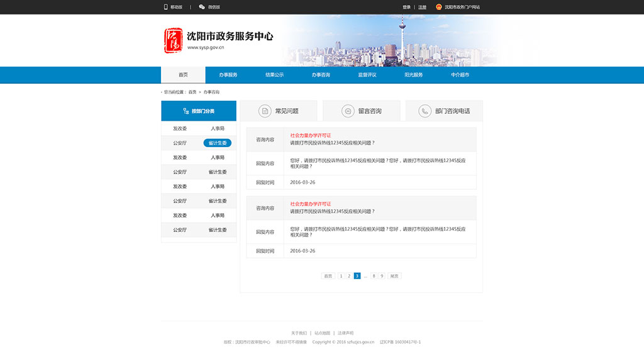Click the 登录 link in the top bar
The height and width of the screenshot is (354, 644).
point(406,7)
